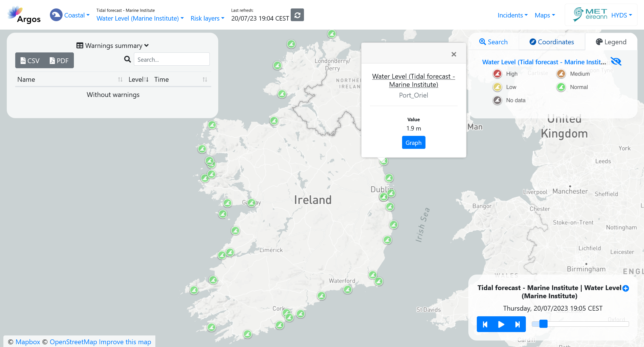Play the tidal forecast animation
This screenshot has height=347, width=644.
(x=501, y=324)
